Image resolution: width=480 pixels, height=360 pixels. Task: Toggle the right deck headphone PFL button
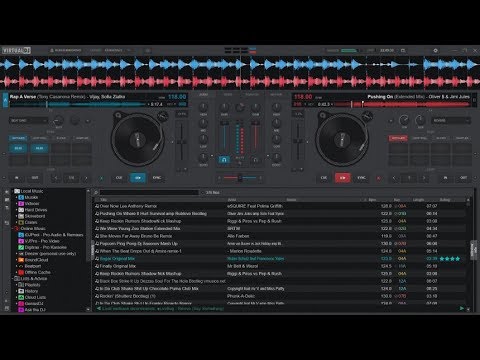pyautogui.click(x=255, y=160)
